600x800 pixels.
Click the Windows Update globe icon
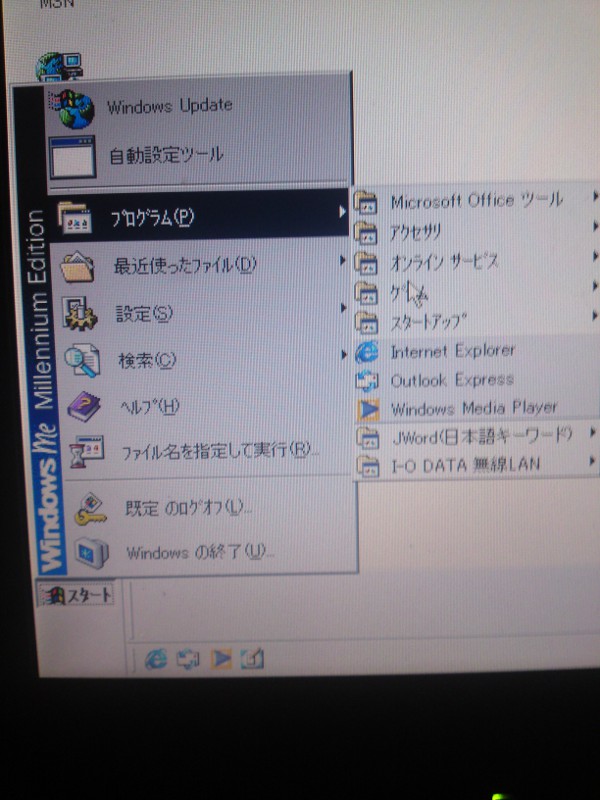pos(72,108)
